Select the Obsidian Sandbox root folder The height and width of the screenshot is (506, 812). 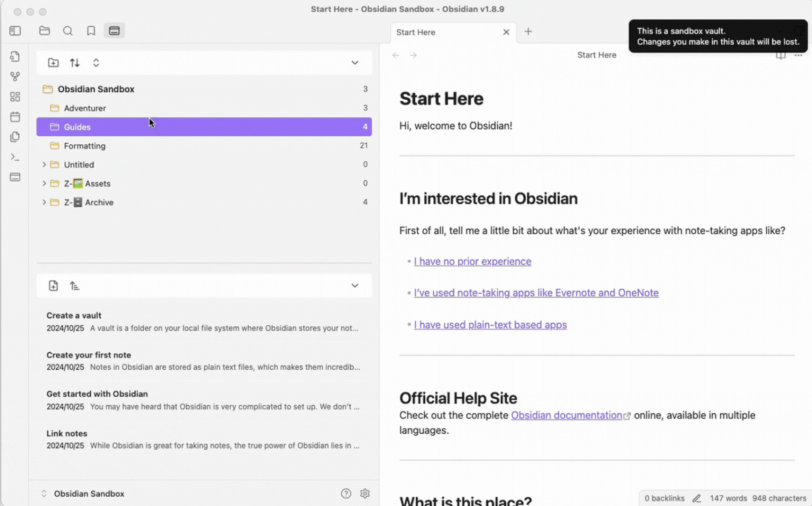(x=204, y=89)
